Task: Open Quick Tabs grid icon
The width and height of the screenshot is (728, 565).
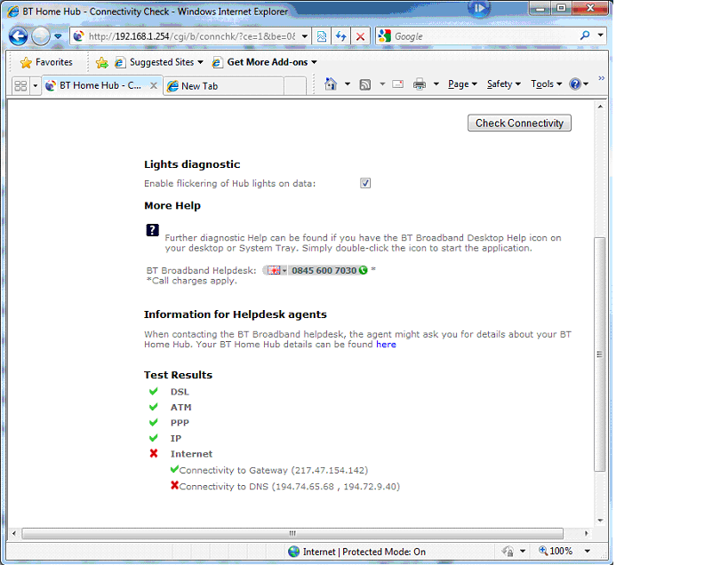Action: [20, 86]
